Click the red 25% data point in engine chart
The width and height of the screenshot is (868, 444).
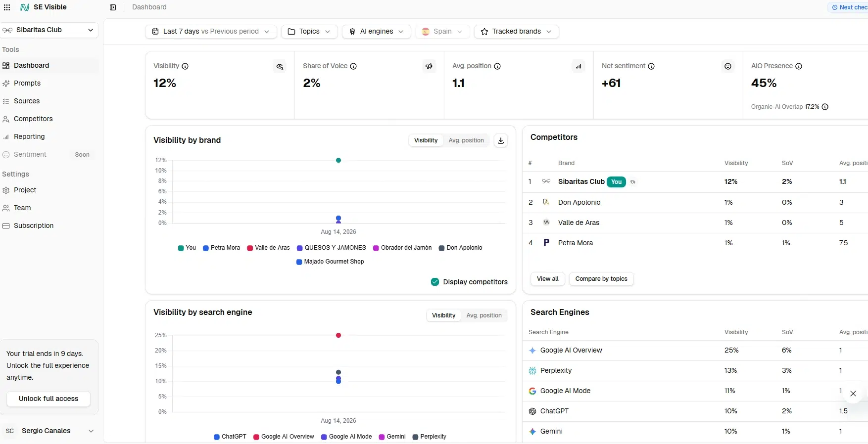pos(338,335)
